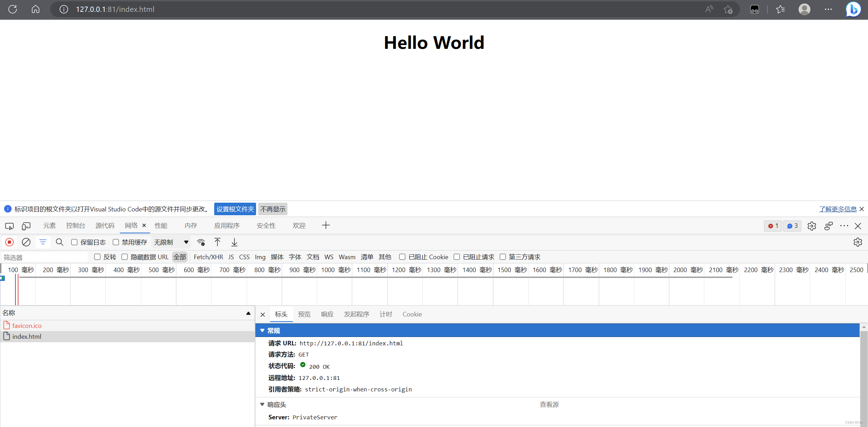This screenshot has width=868, height=427.
Task: Sort by 名称 column arrow
Action: pyautogui.click(x=248, y=313)
